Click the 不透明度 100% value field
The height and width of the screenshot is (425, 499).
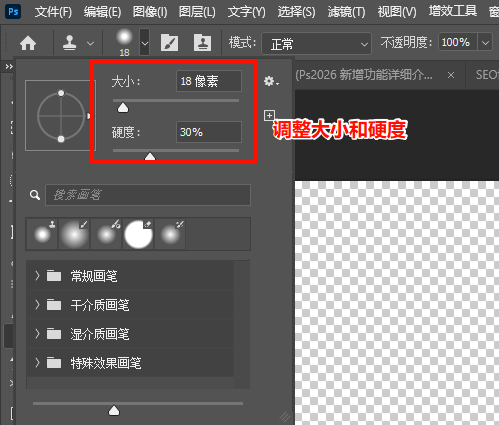[x=458, y=42]
